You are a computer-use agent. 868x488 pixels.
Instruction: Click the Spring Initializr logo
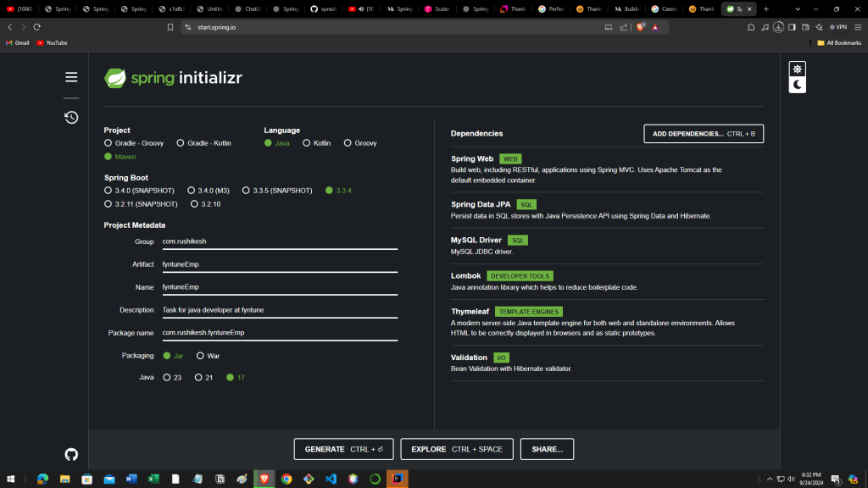tap(173, 78)
